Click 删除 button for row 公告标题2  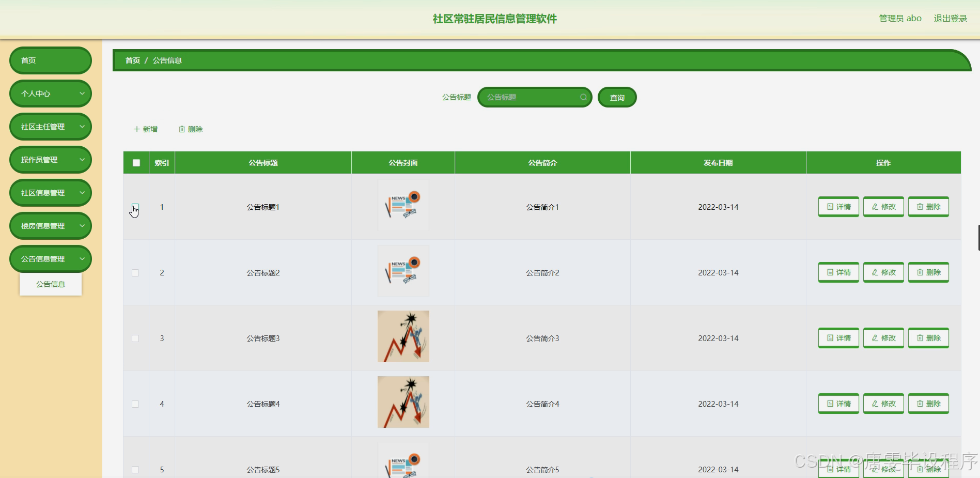click(x=928, y=272)
